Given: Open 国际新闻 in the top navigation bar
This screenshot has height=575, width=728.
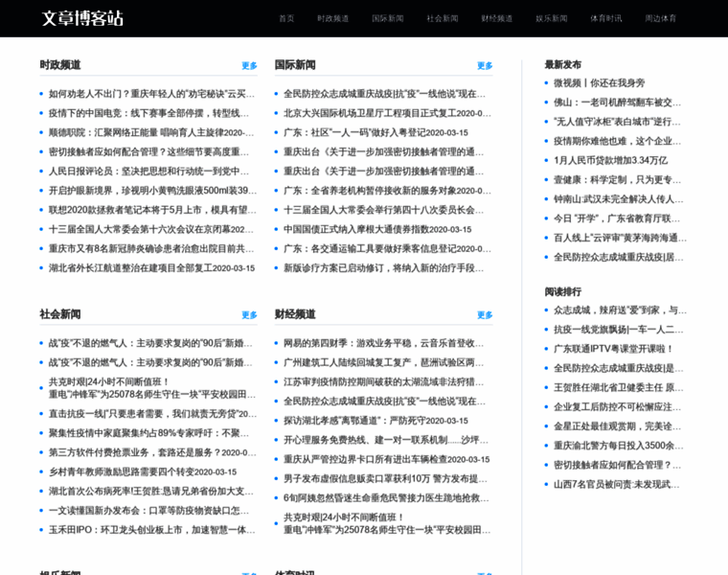Looking at the screenshot, I should (388, 18).
